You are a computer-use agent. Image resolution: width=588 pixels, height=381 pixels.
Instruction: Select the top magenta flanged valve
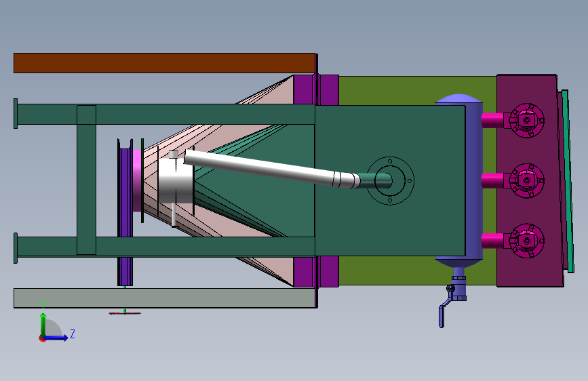click(526, 121)
